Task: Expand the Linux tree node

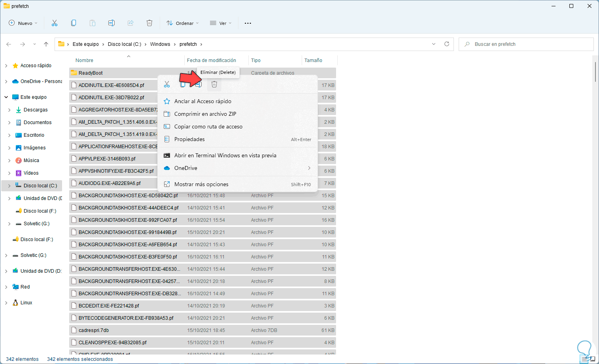Action: (6, 303)
